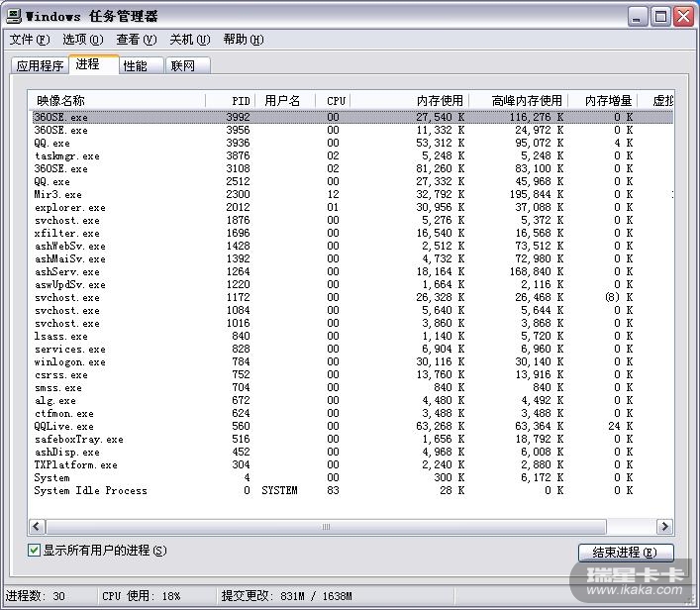Screen dimensions: 700x610
Task: Click the left arrow of horizontal scrollbar
Action: (37, 527)
